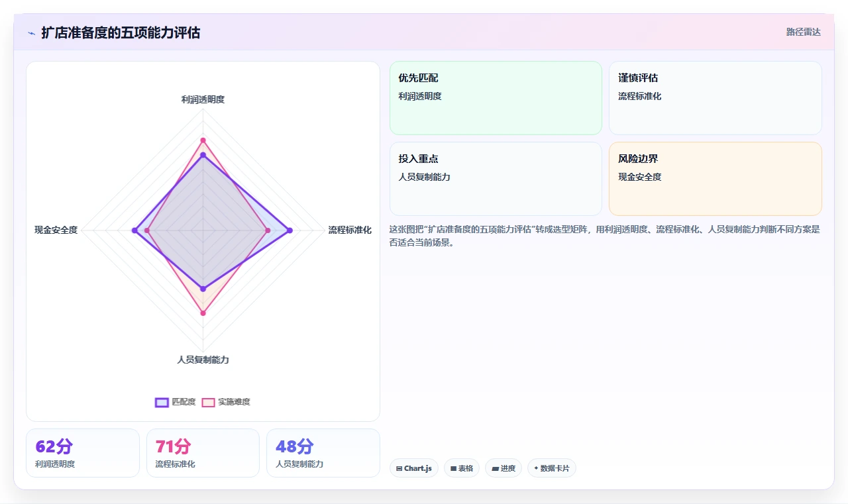Click the 48分 人员复制能力 score card
Image resolution: width=848 pixels, height=504 pixels.
[x=323, y=453]
